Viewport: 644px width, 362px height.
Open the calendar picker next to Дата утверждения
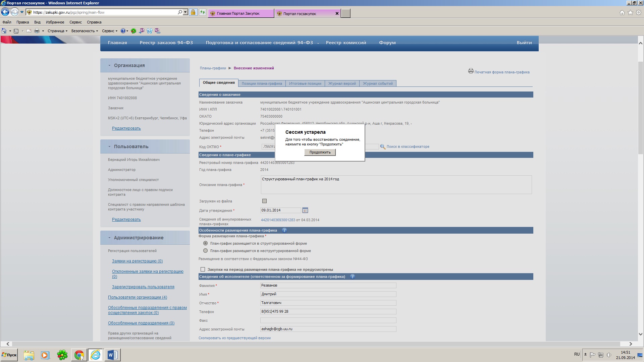tap(305, 210)
